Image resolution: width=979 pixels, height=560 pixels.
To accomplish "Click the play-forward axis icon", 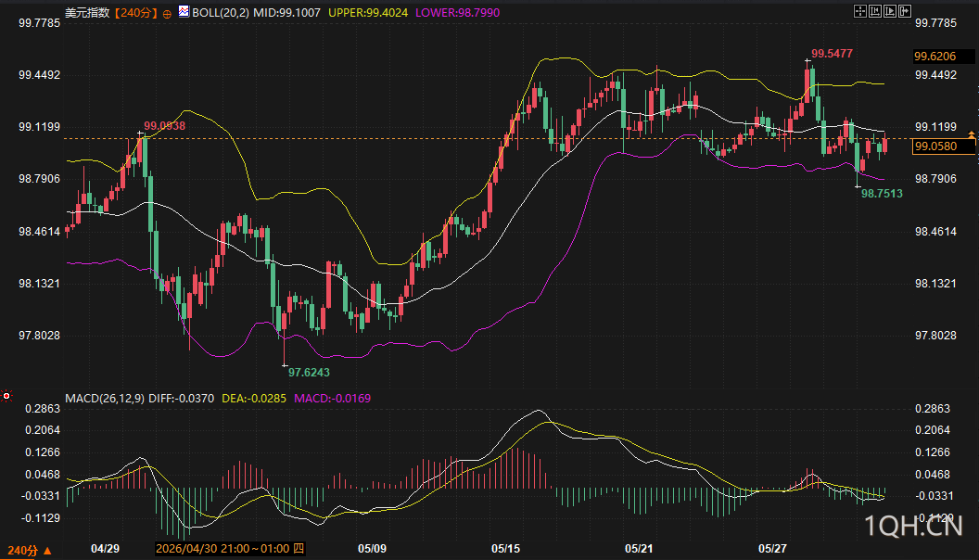I will pyautogui.click(x=890, y=11).
